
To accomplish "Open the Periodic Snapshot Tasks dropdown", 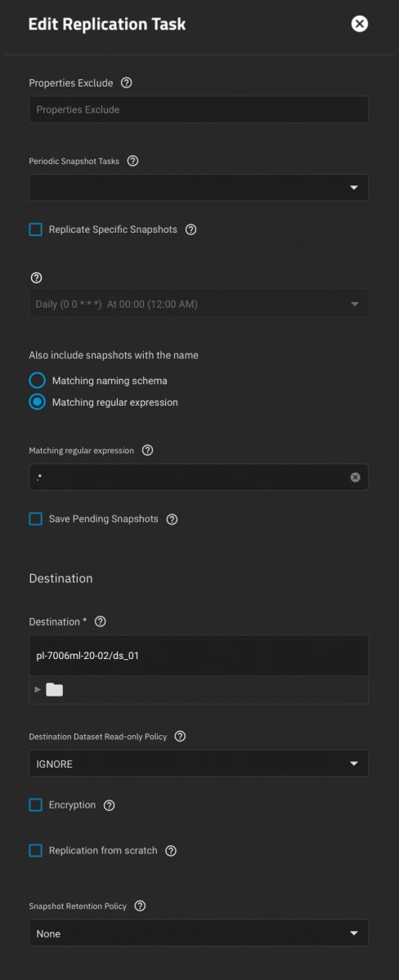I will 199,187.
